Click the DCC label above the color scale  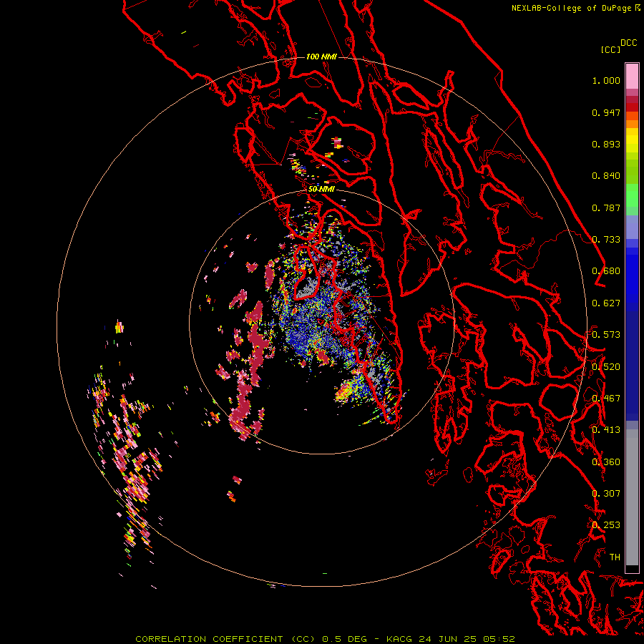[628, 43]
